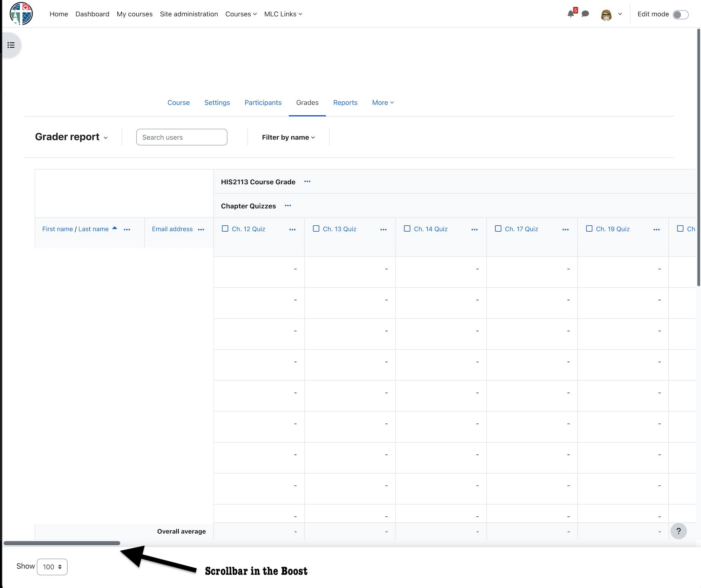Select the Participants link
This screenshot has width=701, height=588.
pos(263,103)
